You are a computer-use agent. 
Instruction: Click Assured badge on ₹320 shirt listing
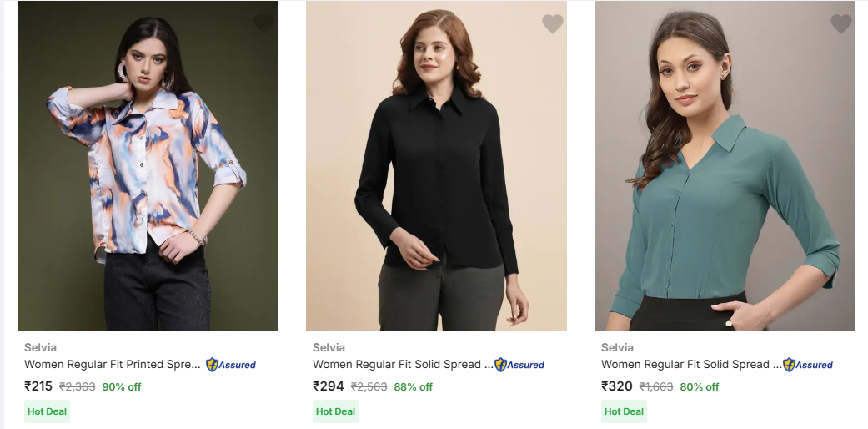pos(808,365)
